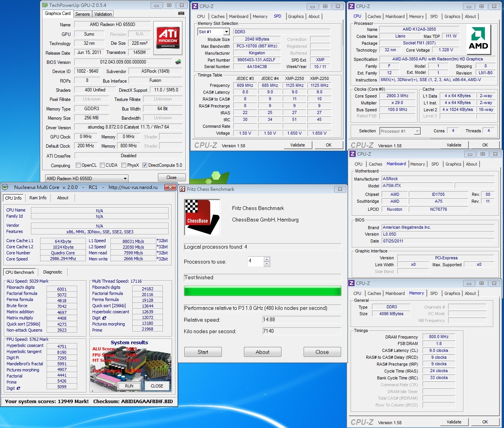Click the ATI Radeon graphics logo
This screenshot has height=428, width=504.
click(168, 37)
